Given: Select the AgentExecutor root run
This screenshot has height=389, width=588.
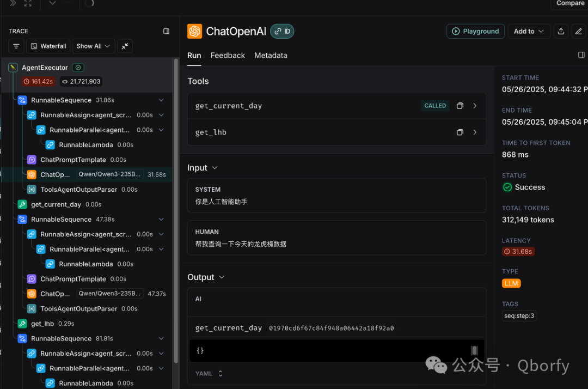Looking at the screenshot, I should point(45,68).
